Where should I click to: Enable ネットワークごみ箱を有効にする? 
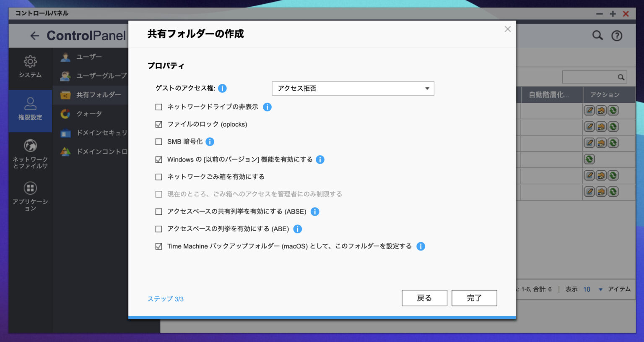coord(158,177)
